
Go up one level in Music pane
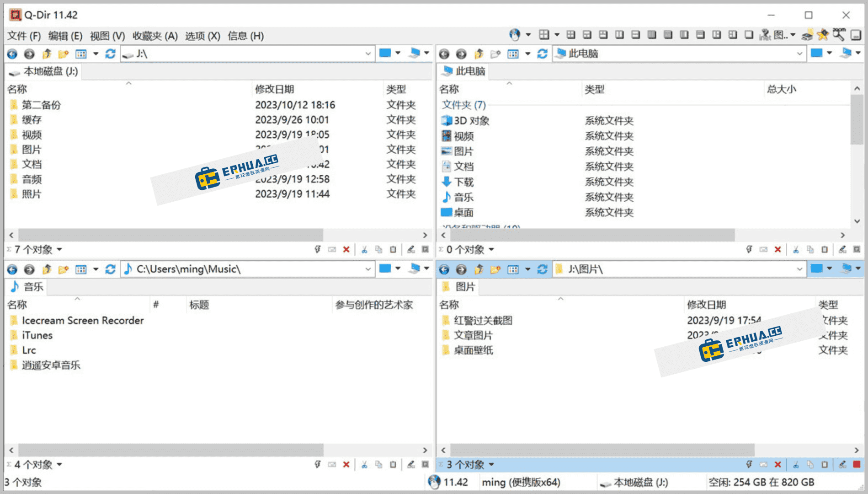[x=47, y=269]
